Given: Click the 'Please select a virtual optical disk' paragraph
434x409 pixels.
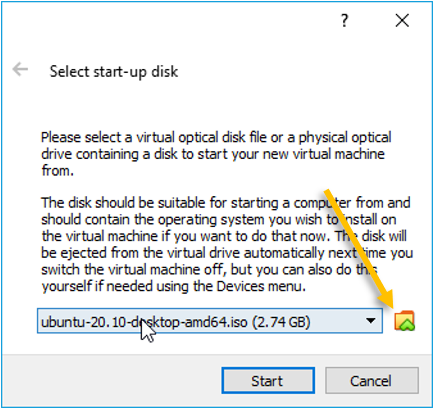Looking at the screenshot, I should [216, 154].
